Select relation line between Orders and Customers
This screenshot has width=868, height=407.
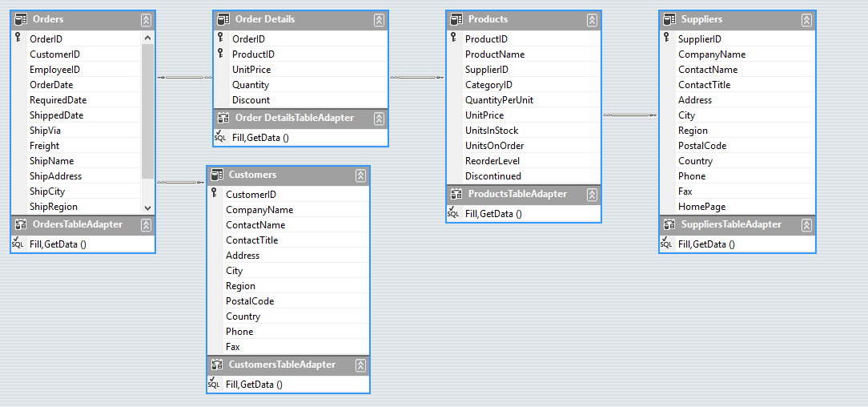tap(181, 182)
